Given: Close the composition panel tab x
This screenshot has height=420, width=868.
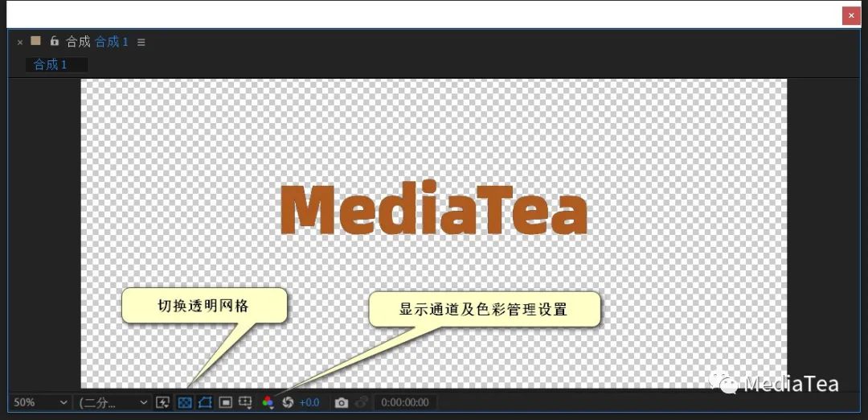Looking at the screenshot, I should (20, 42).
